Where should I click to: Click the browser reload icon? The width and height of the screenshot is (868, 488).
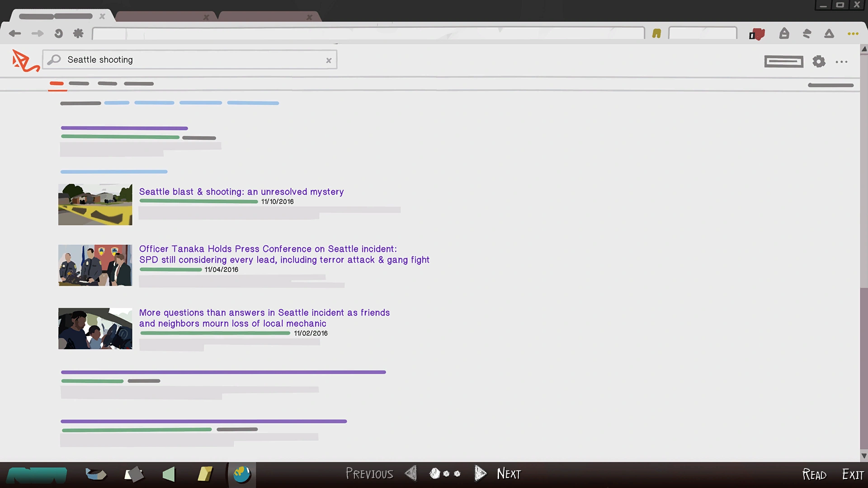tap(58, 33)
